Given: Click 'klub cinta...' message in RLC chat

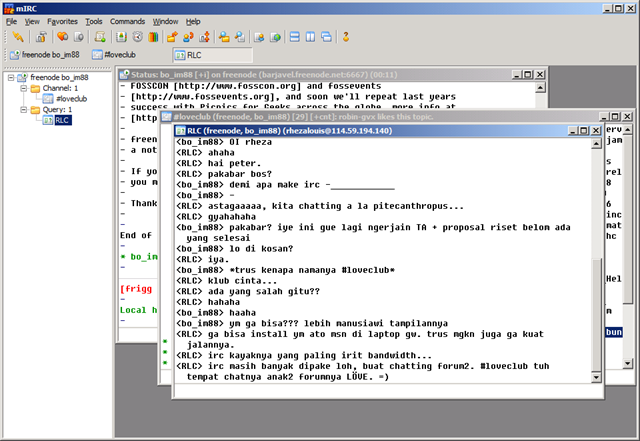Looking at the screenshot, I should pos(227,281).
